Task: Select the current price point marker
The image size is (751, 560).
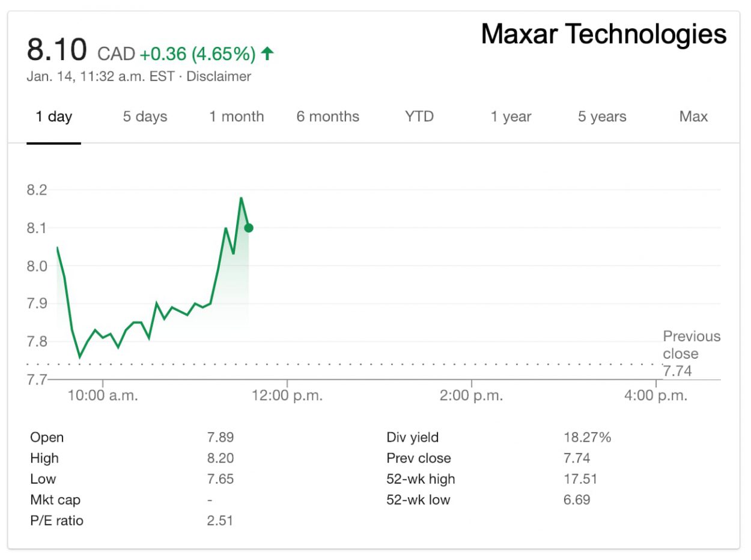Action: (x=248, y=227)
